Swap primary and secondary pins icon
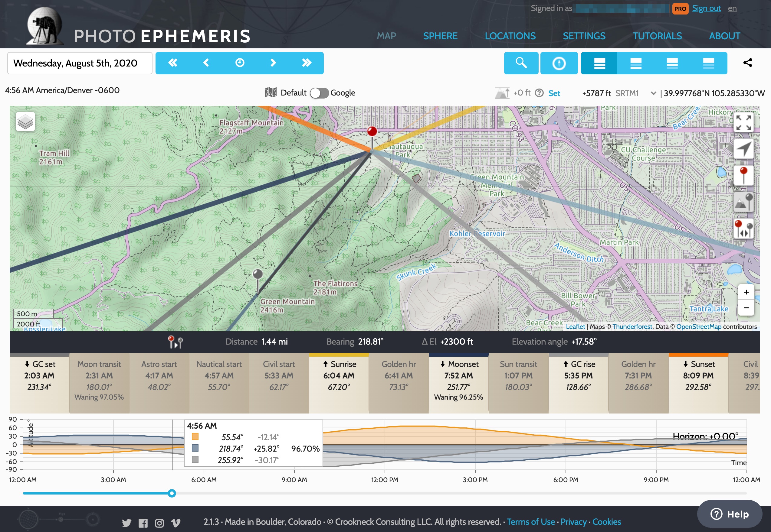771x532 pixels. (744, 229)
